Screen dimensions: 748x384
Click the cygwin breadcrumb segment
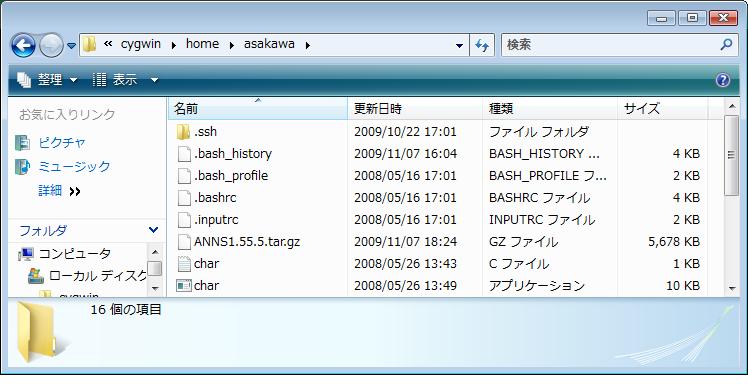(141, 44)
